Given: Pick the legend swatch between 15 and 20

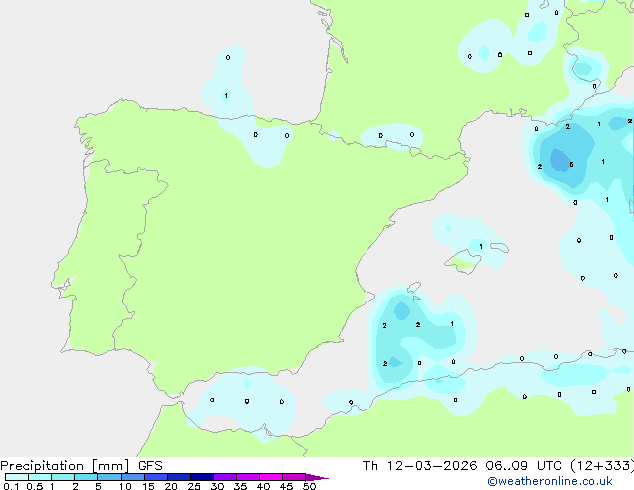Looking at the screenshot, I should (x=156, y=477).
